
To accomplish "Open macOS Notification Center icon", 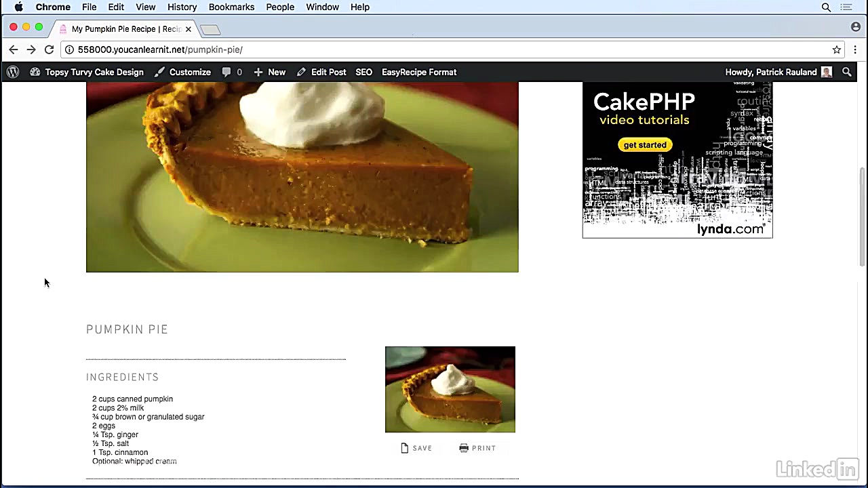I will coord(846,7).
